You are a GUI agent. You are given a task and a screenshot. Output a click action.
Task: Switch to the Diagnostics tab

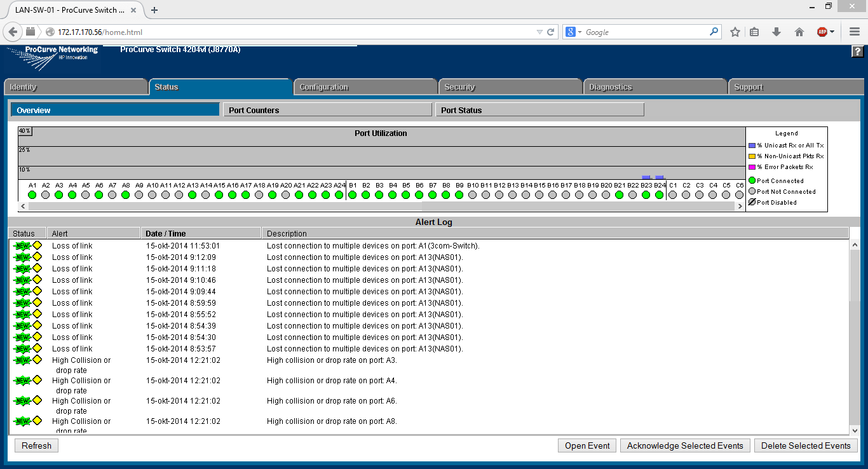(655, 87)
